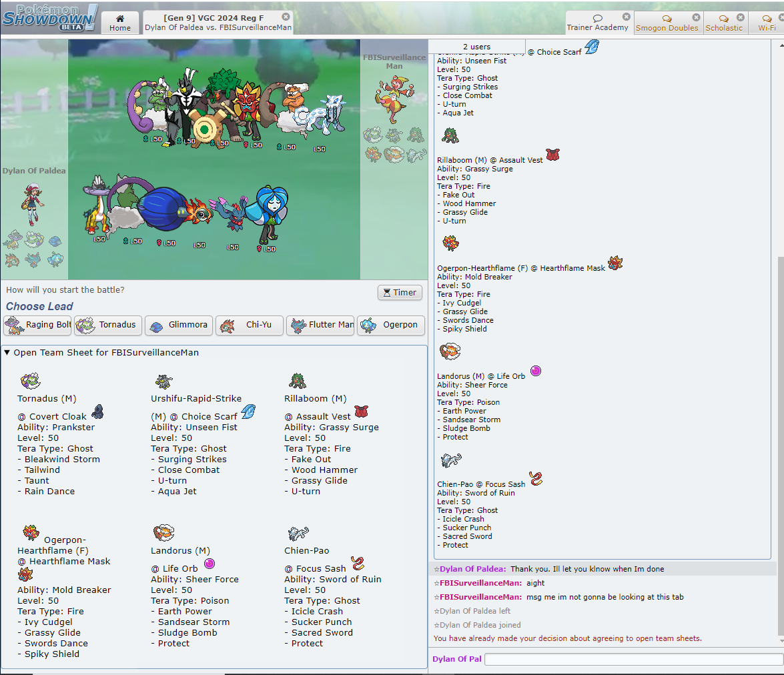This screenshot has width=784, height=675.
Task: Click the FBISurveillanceMan trainer avatar
Action: click(x=395, y=99)
